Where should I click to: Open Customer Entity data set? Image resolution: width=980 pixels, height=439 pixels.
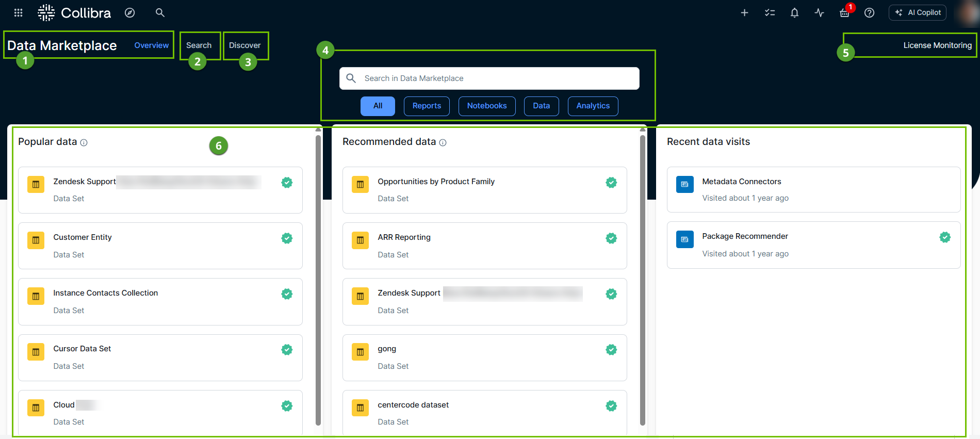click(160, 246)
